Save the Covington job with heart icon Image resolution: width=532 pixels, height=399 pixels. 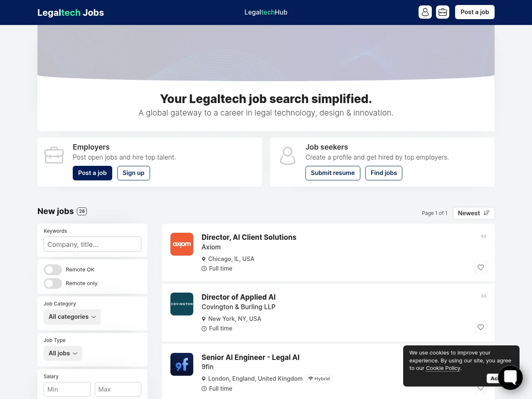pos(480,327)
